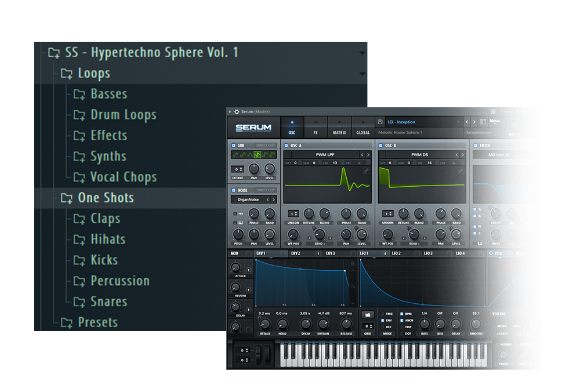Select next wavetable arrow in OSC A

tap(369, 155)
